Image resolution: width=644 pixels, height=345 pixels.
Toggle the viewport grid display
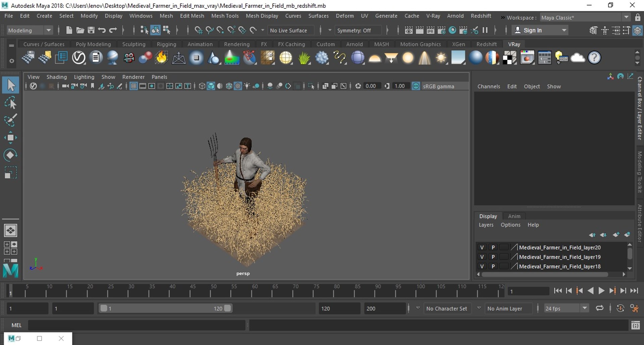click(x=133, y=86)
